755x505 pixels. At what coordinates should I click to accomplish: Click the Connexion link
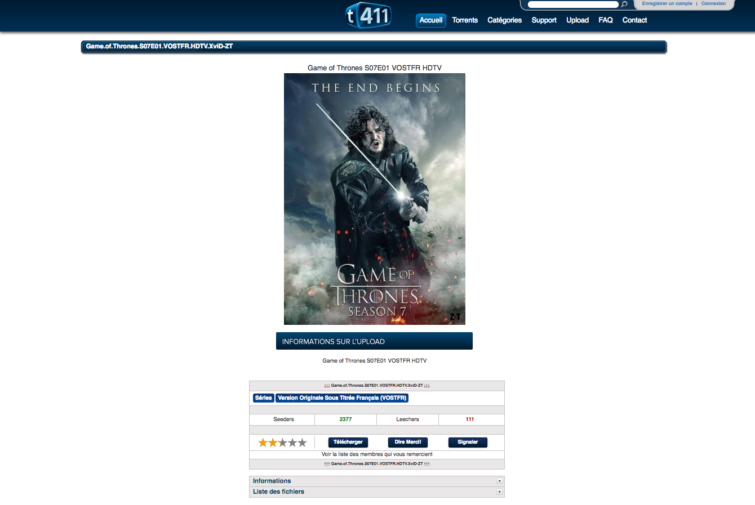pyautogui.click(x=713, y=3)
